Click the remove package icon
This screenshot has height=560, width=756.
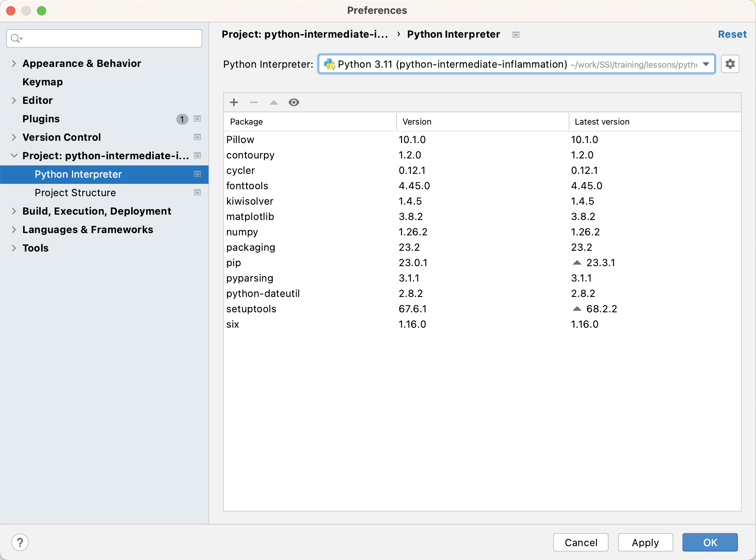pyautogui.click(x=254, y=102)
